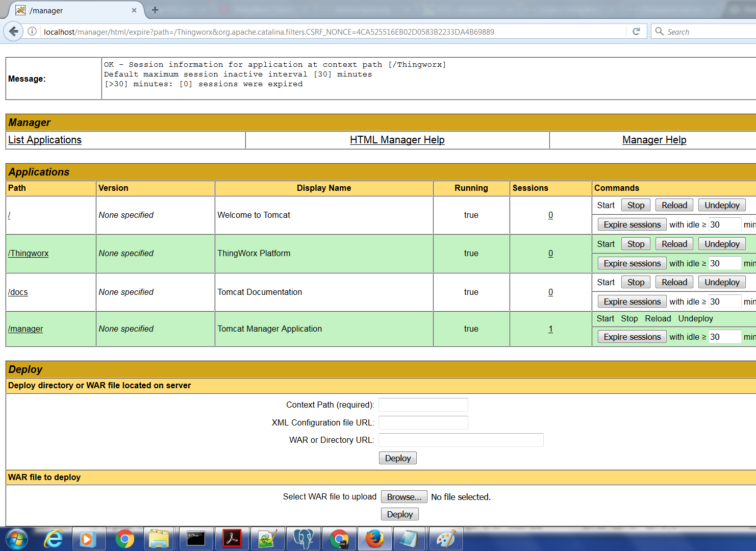Stop the Tomcat Documentation application
This screenshot has height=551, width=756.
tap(636, 282)
